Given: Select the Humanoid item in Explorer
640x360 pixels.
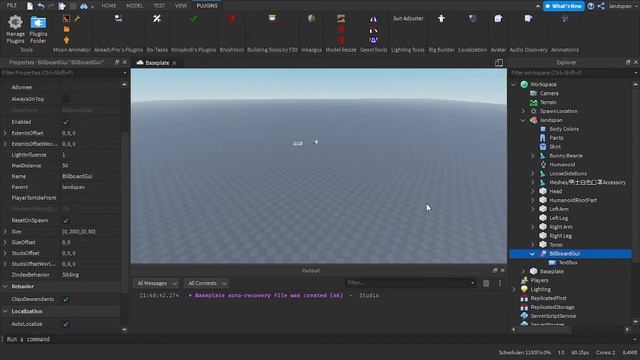Looking at the screenshot, I should pyautogui.click(x=562, y=164).
